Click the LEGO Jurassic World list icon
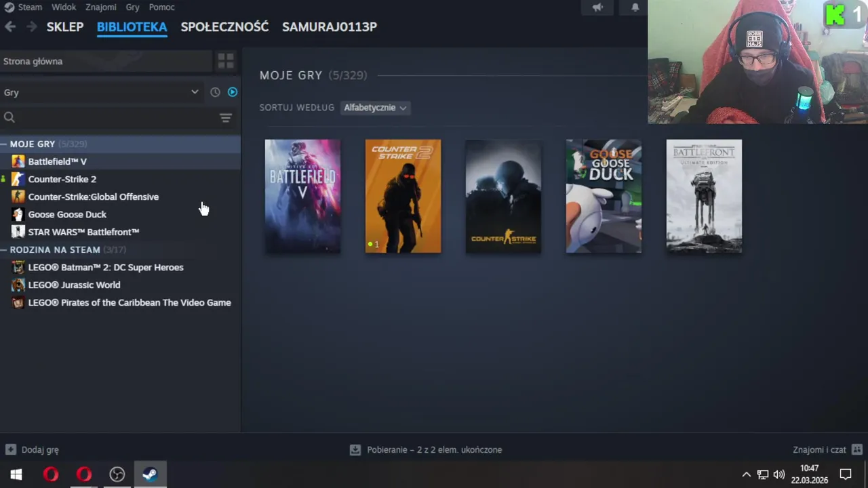The height and width of the screenshot is (488, 868). click(x=18, y=285)
